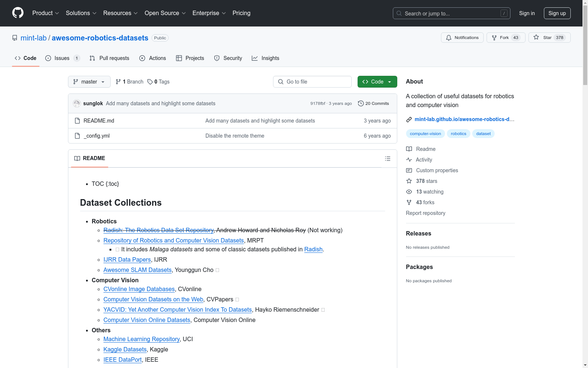Expand the Solutions menu
The width and height of the screenshot is (588, 368).
[x=81, y=13]
